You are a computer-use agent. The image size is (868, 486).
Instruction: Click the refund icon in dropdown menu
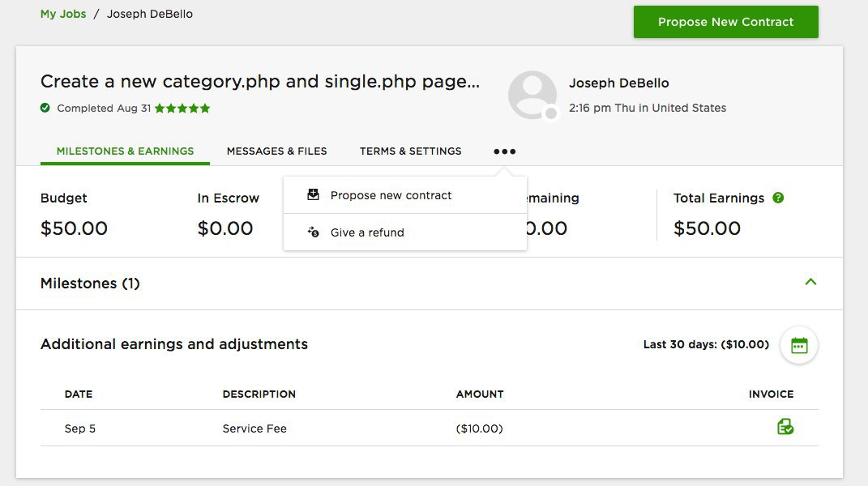(x=314, y=232)
